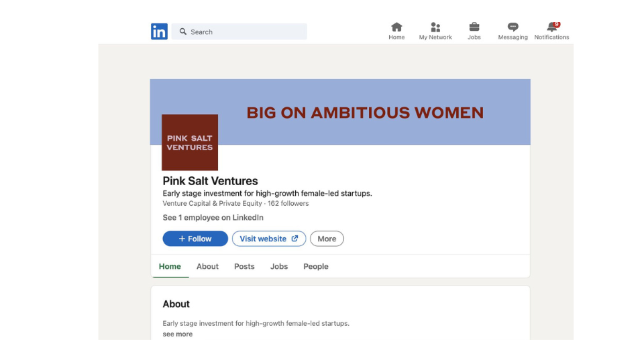644x362 pixels.
Task: Click the About section heading
Action: (176, 304)
